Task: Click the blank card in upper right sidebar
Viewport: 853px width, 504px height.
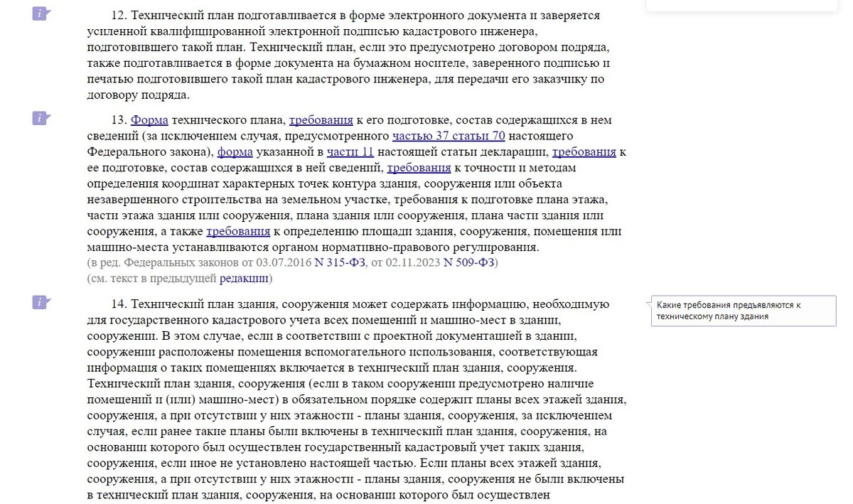Action: pyautogui.click(x=742, y=4)
